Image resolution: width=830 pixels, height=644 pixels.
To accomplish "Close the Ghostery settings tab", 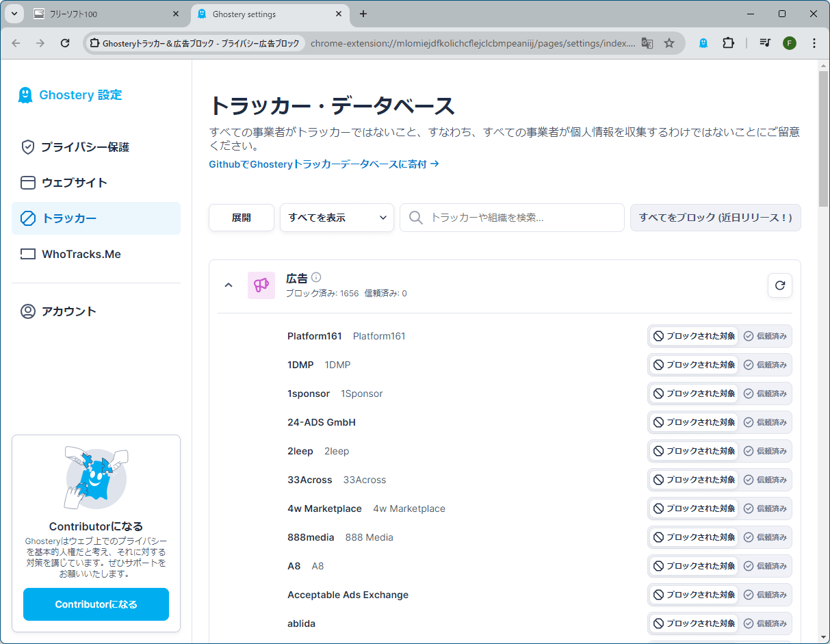I will 339,14.
